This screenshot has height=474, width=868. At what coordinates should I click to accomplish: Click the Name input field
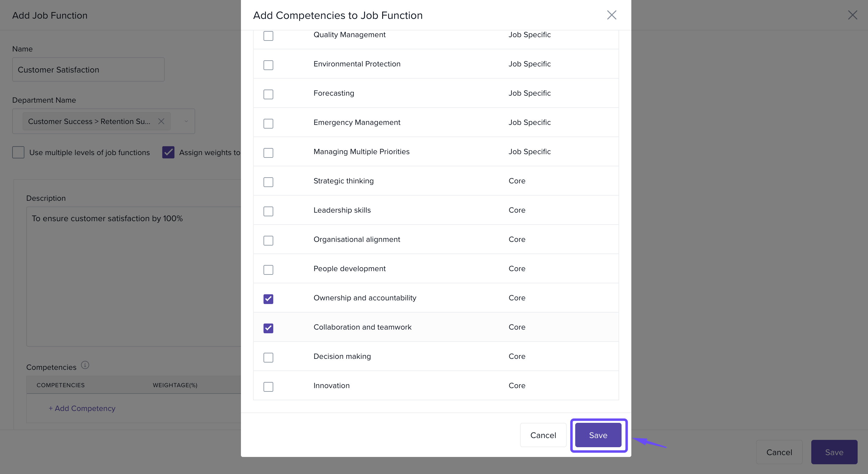pos(88,70)
